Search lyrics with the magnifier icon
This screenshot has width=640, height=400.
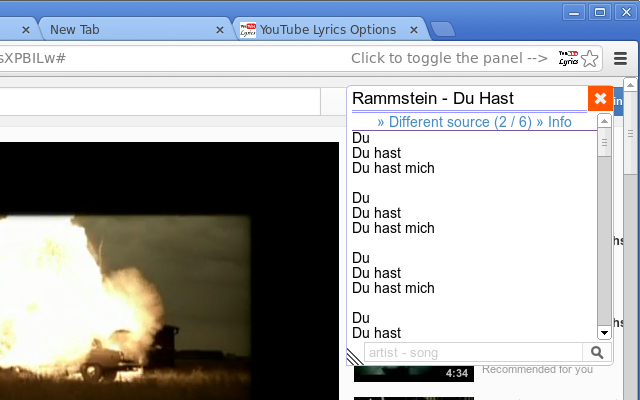pyautogui.click(x=597, y=352)
